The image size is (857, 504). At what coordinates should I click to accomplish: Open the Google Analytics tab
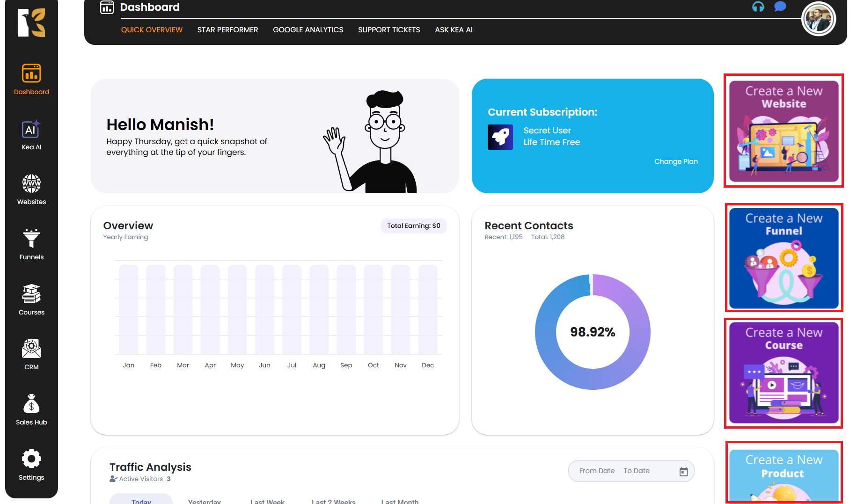click(x=308, y=30)
